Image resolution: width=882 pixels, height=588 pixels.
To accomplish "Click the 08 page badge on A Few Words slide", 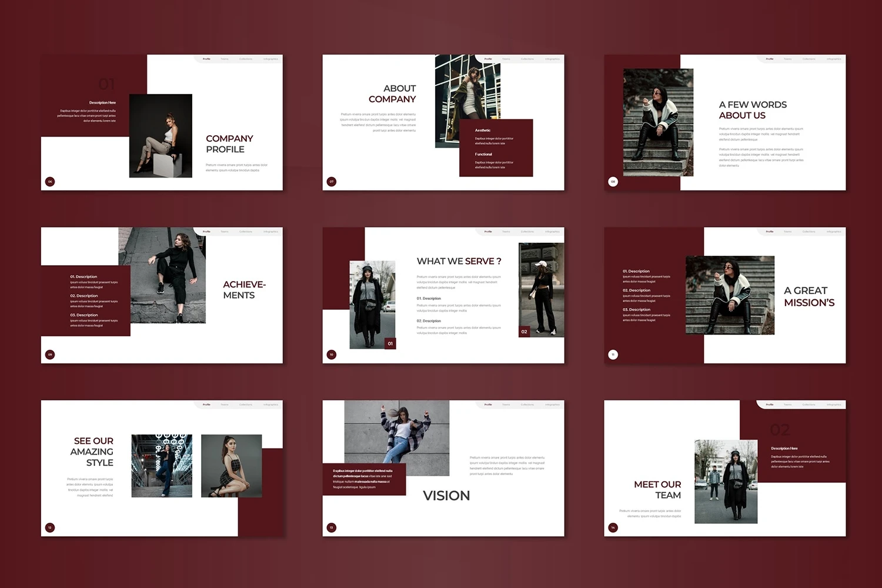I will [613, 182].
